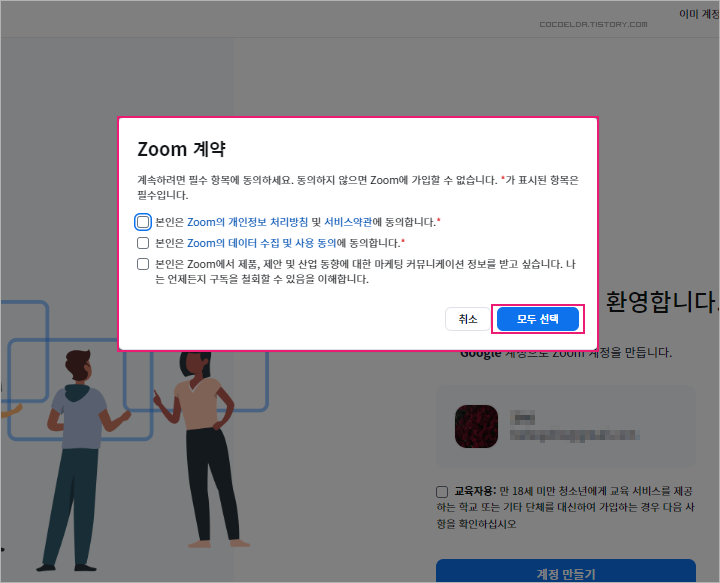The width and height of the screenshot is (720, 583).
Task: Click the Google account profile picture
Action: coord(476,426)
